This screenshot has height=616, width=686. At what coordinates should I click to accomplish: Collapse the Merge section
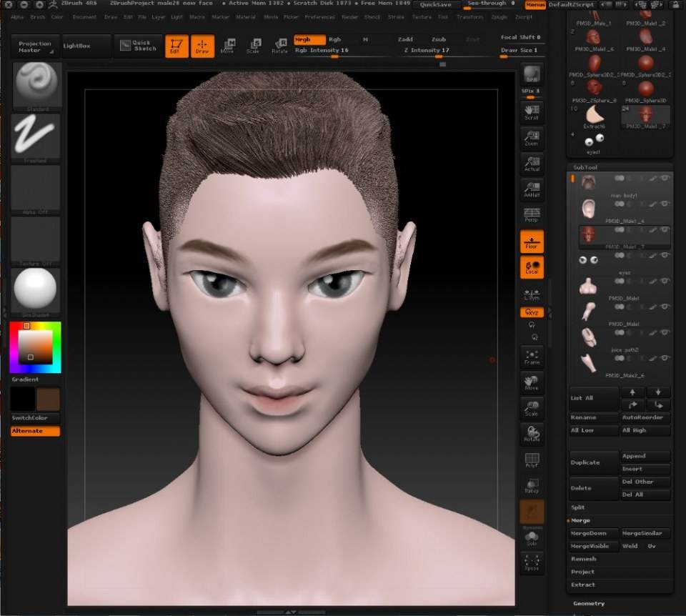[x=580, y=521]
